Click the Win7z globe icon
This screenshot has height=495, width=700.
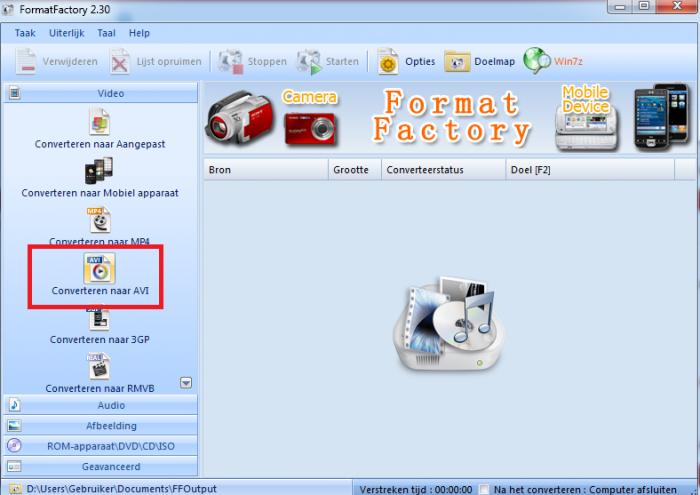pyautogui.click(x=537, y=61)
